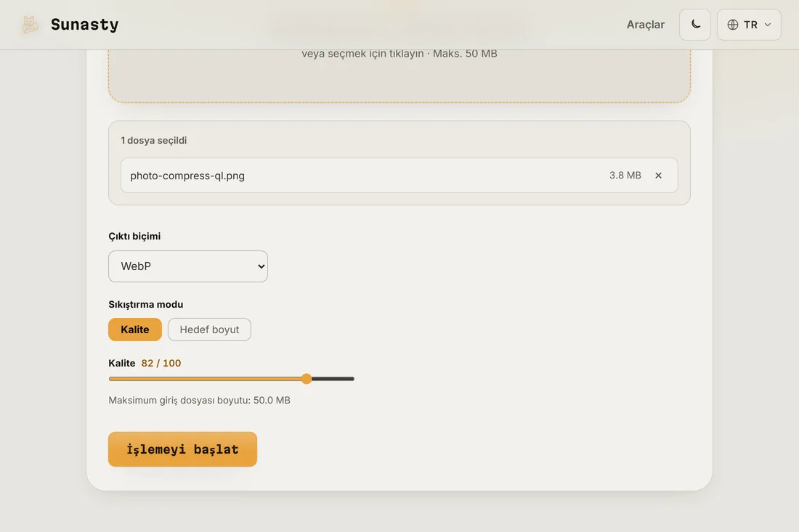799x532 pixels.
Task: Select the Kalite compression mode
Action: (x=135, y=330)
